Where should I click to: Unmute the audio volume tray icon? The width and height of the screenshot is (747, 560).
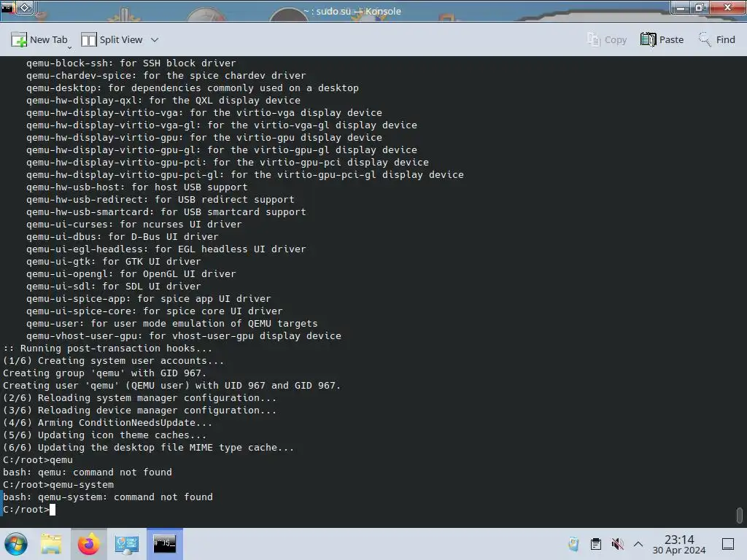(617, 544)
